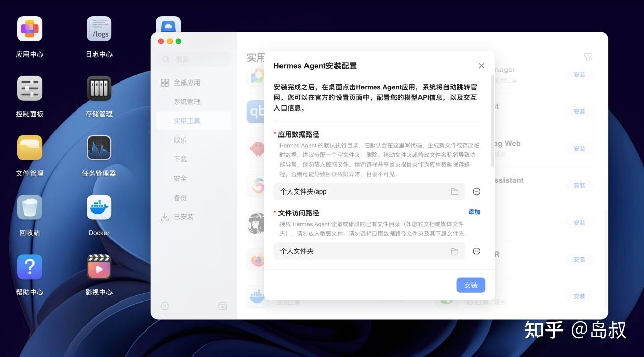The width and height of the screenshot is (644, 357).
Task: Open the 回收站 trash desktop icon
Action: click(x=30, y=208)
